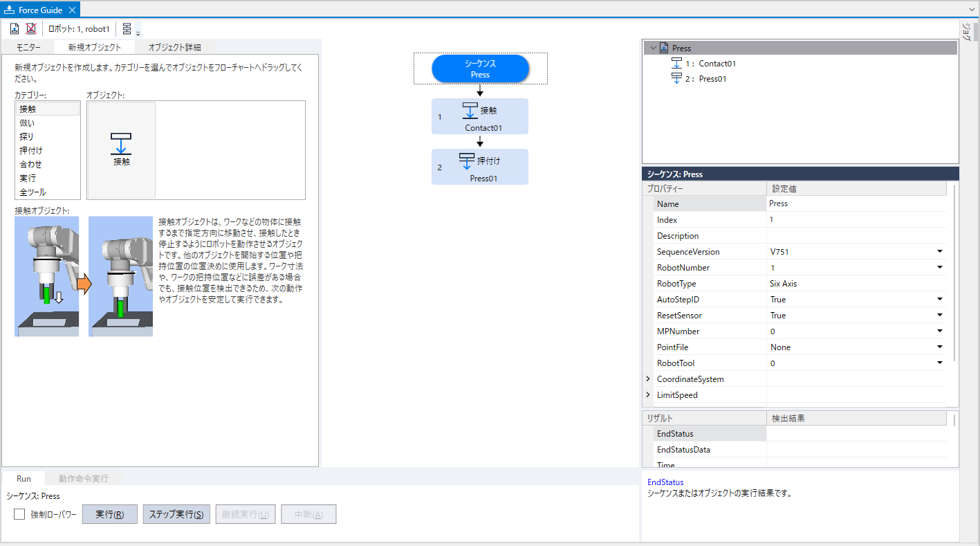Click the flowchart layout icon in toolbar
The height and width of the screenshot is (546, 980).
(x=127, y=29)
